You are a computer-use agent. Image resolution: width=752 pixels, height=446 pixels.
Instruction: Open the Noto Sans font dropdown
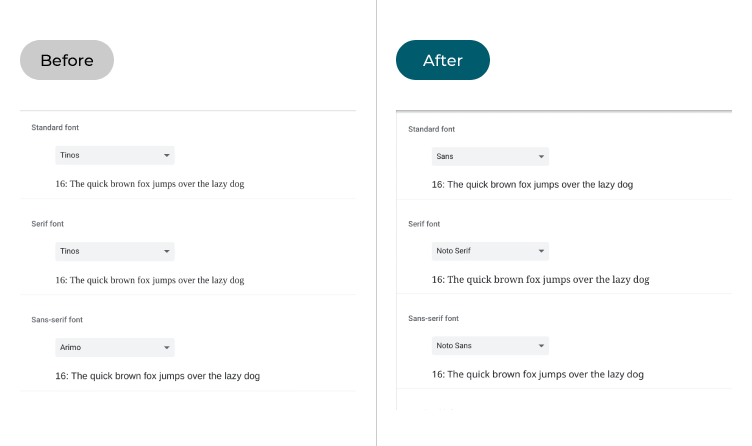click(x=490, y=346)
